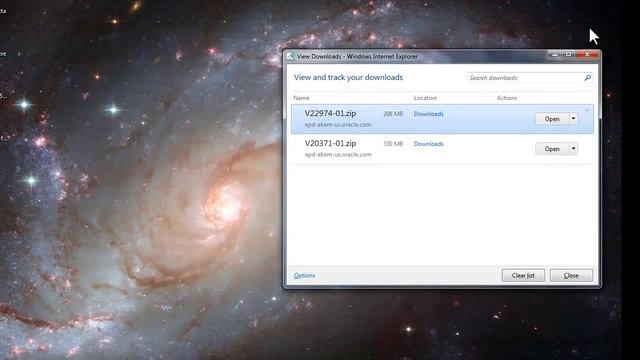Remove V22974-01.zip from list with small X
The image size is (640, 360).
pos(587,110)
